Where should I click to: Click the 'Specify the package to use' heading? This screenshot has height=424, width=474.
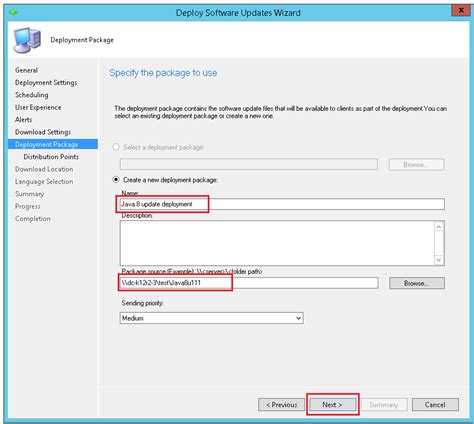coord(163,73)
